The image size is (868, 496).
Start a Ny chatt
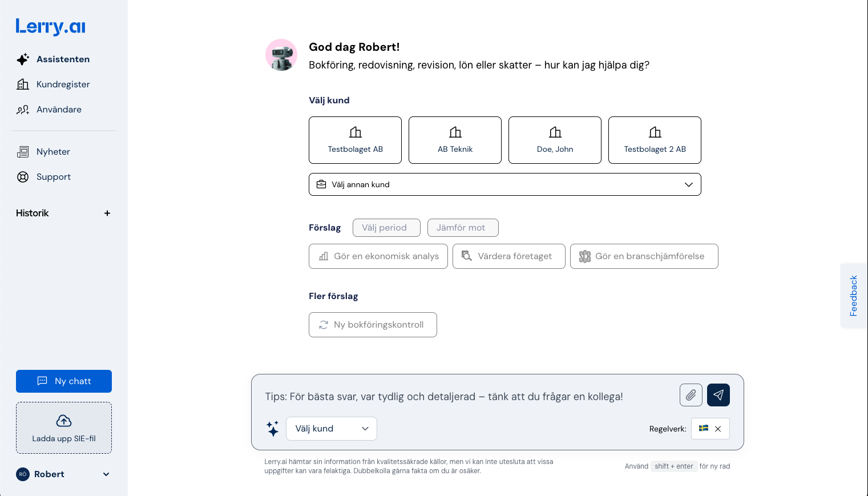[x=63, y=381]
